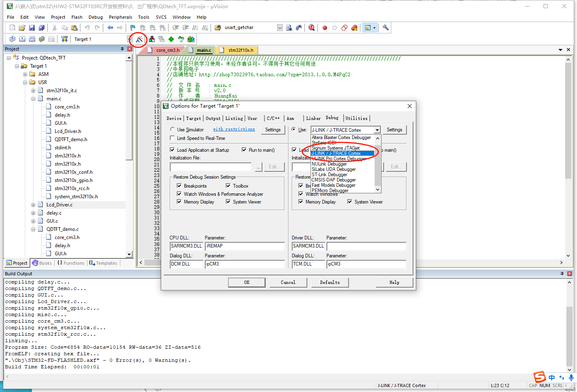Open the Target 1 selection dropdown

(x=130, y=39)
